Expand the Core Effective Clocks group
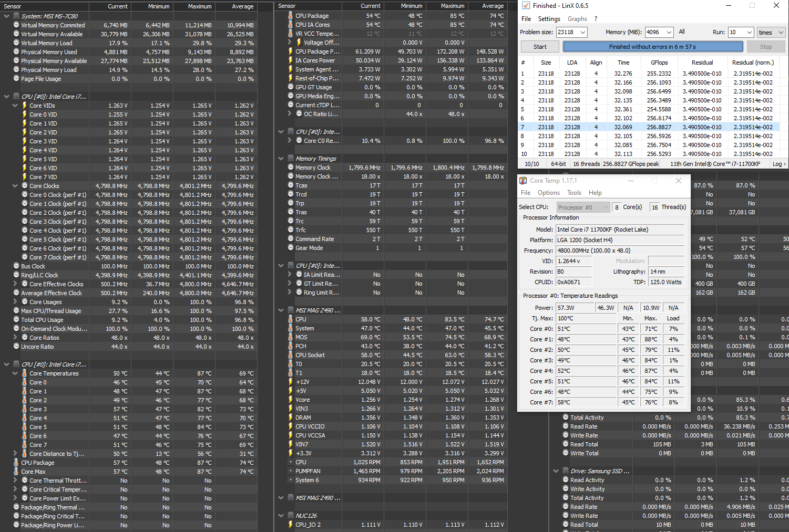 tap(15, 284)
